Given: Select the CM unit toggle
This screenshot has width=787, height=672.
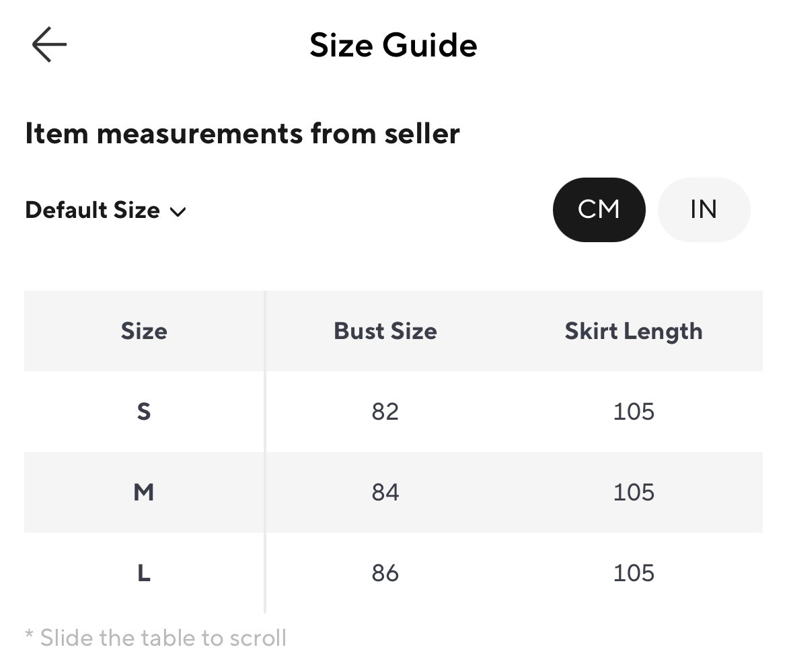Looking at the screenshot, I should coord(599,209).
